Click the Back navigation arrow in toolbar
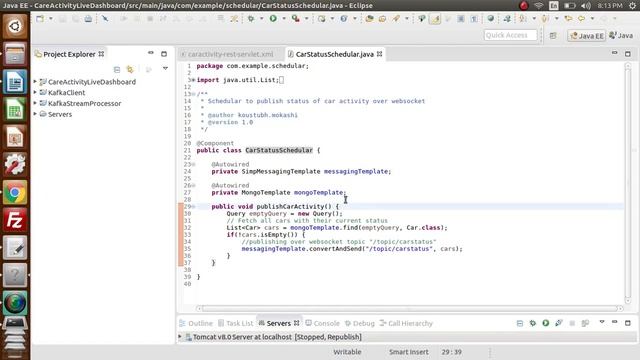640x360 pixels. [x=581, y=19]
